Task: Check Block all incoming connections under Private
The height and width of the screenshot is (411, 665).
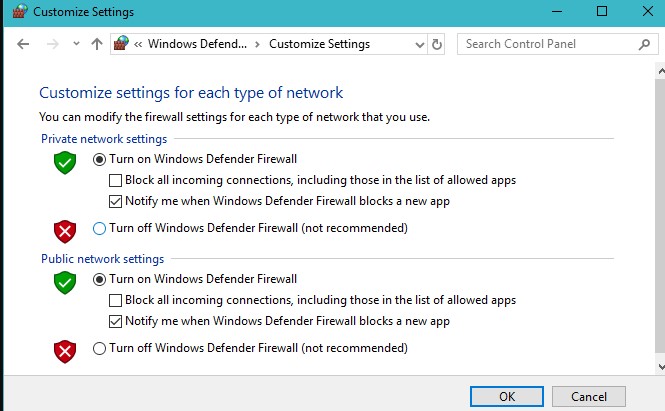Action: pos(115,180)
